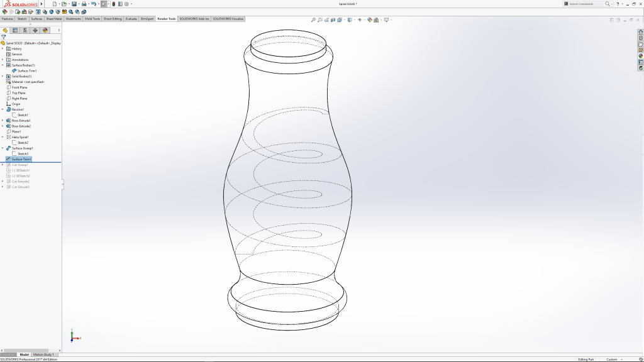644x362 pixels.
Task: Switch to DisplayManager panel tab
Action: 45,30
